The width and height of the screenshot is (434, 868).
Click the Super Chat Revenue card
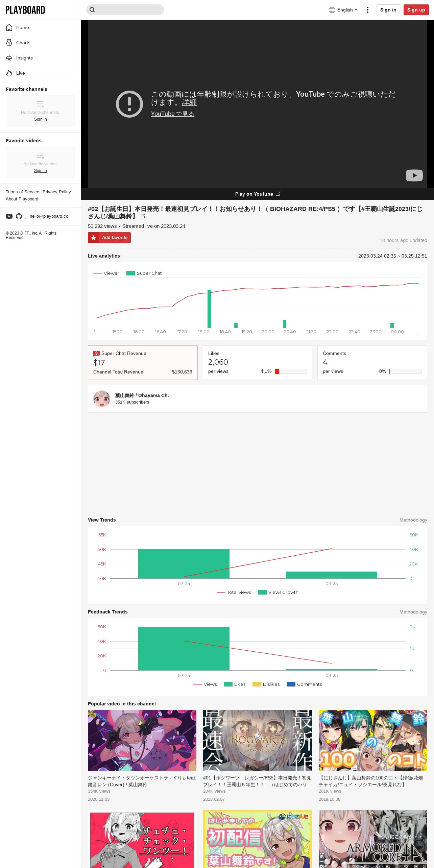pyautogui.click(x=143, y=363)
